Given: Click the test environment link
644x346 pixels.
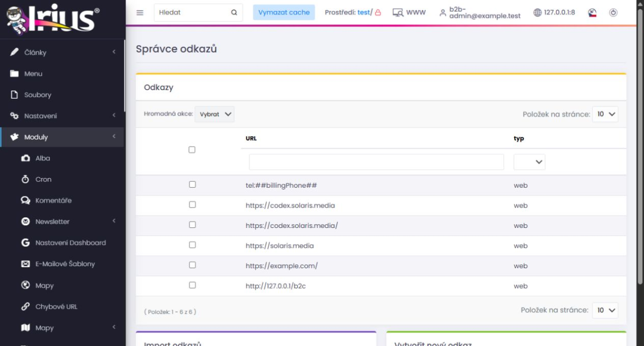Looking at the screenshot, I should [363, 12].
